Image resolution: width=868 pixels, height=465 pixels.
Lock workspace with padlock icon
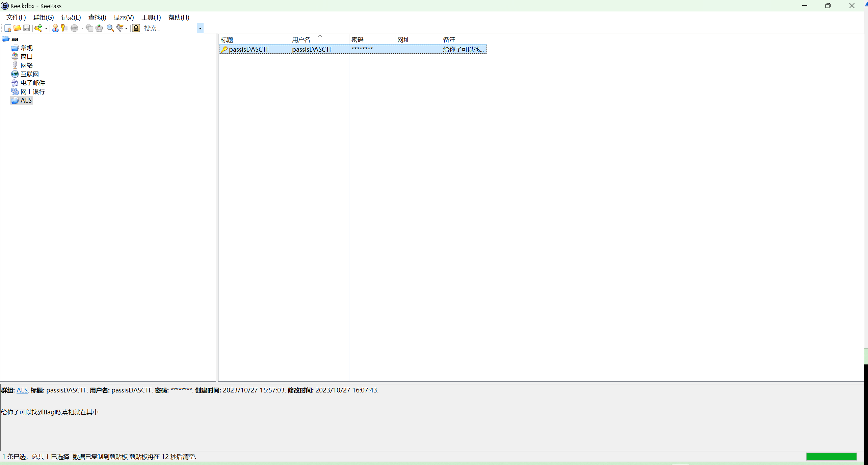click(136, 28)
